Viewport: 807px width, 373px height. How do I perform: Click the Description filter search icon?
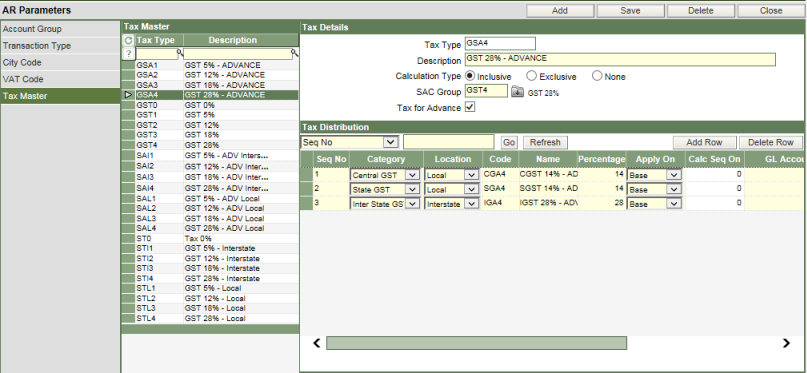point(294,52)
